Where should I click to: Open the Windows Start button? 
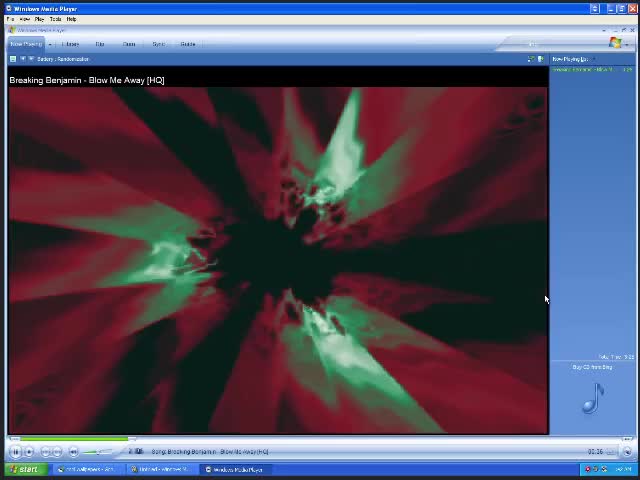27,469
